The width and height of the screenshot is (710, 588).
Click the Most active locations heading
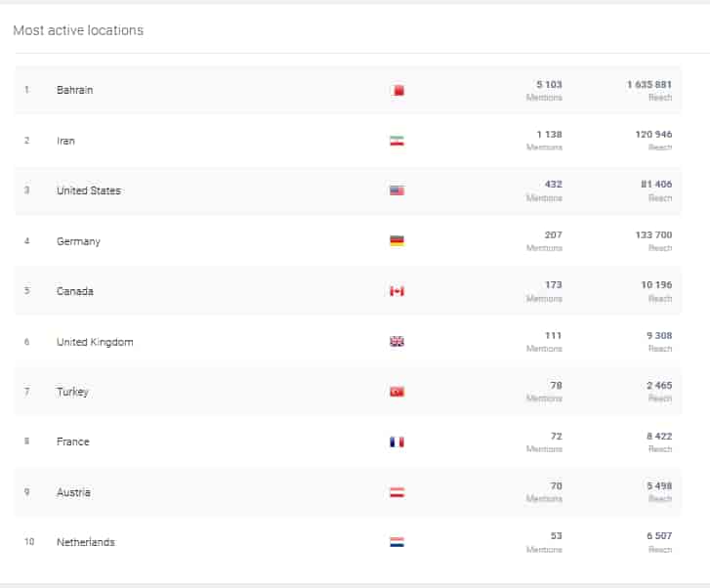point(78,30)
